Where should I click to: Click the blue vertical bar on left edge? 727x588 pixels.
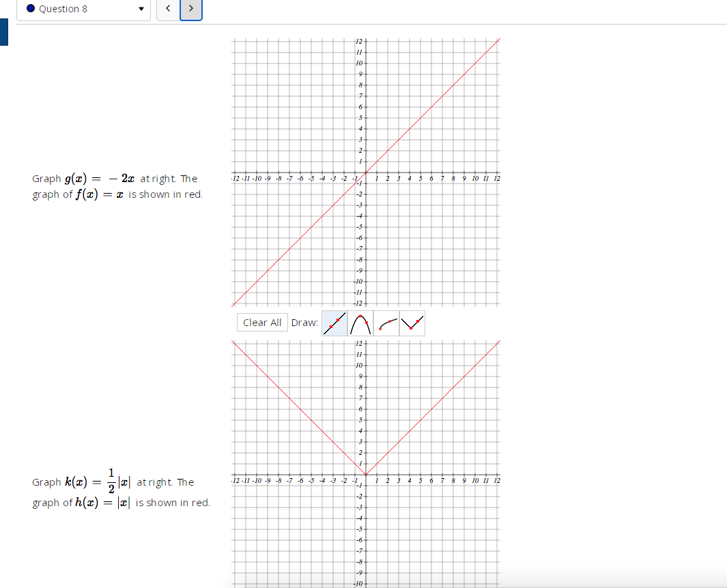[3, 31]
